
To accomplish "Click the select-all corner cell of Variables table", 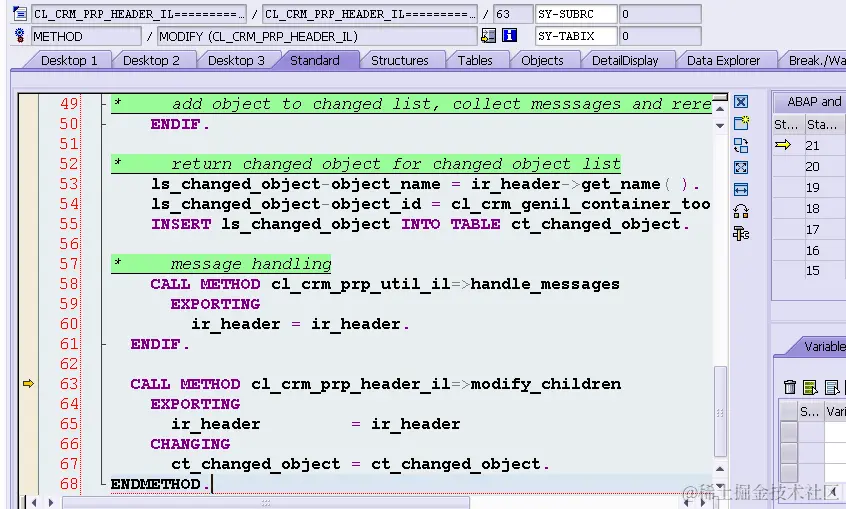I will pyautogui.click(x=789, y=411).
